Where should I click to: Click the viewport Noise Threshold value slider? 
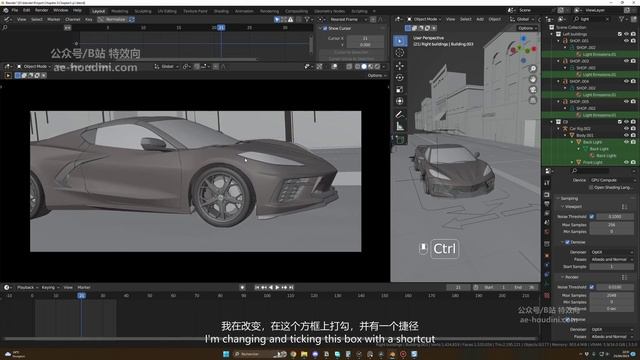pyautogui.click(x=615, y=217)
